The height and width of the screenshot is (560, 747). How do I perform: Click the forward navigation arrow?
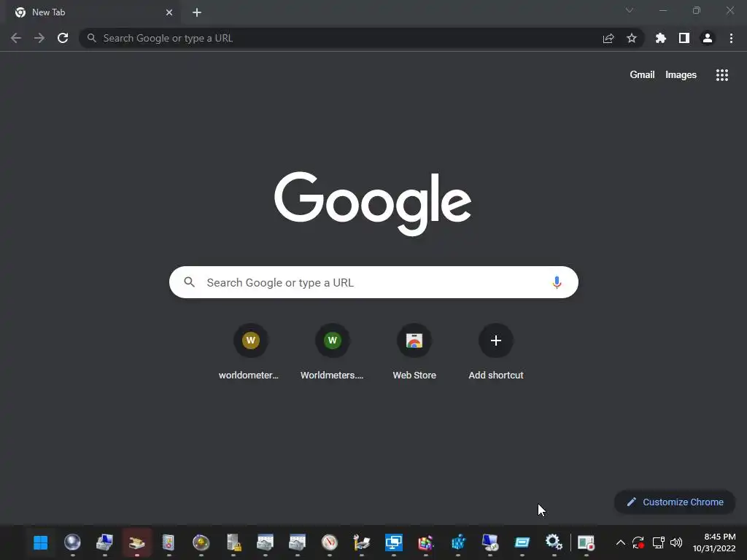pos(39,38)
